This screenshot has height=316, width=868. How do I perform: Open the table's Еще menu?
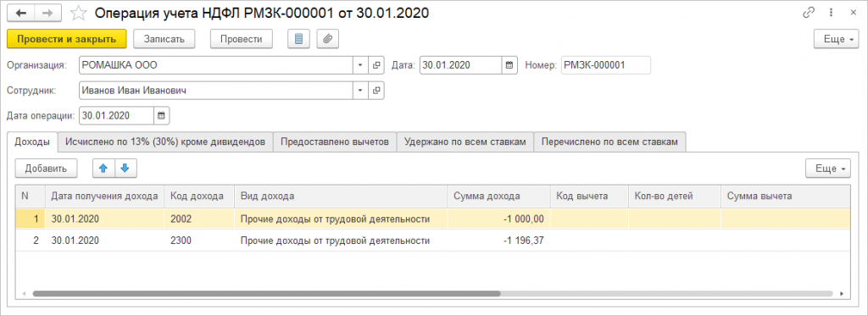click(828, 169)
